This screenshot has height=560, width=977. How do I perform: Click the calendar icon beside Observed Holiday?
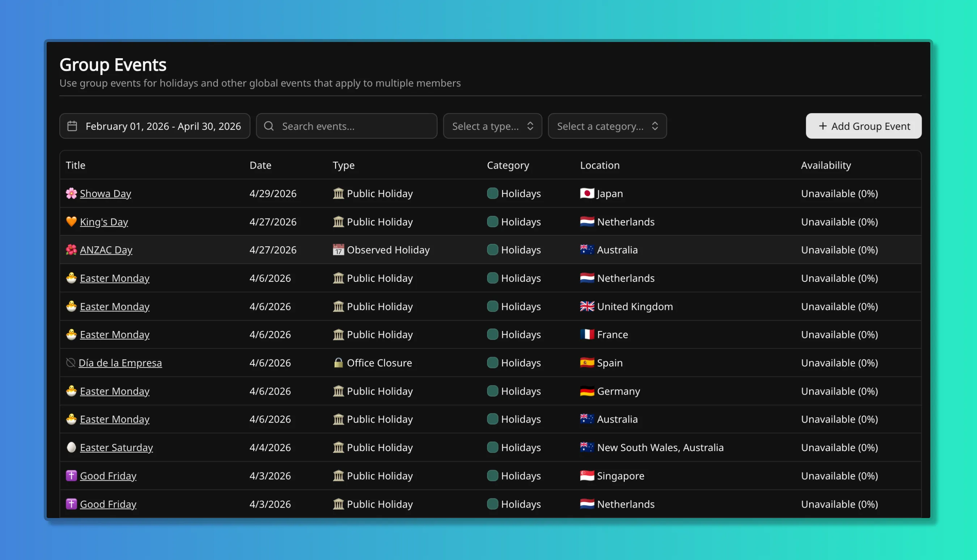tap(338, 250)
